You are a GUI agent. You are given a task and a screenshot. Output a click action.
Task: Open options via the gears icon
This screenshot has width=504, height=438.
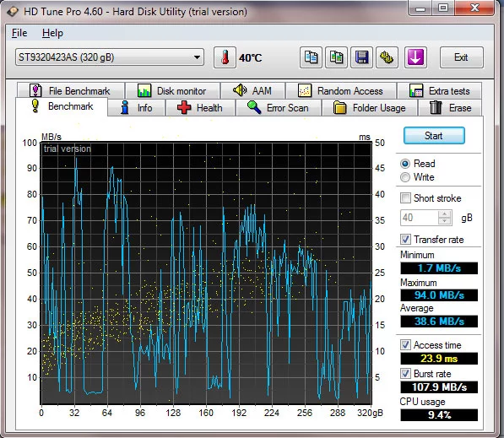pyautogui.click(x=387, y=57)
